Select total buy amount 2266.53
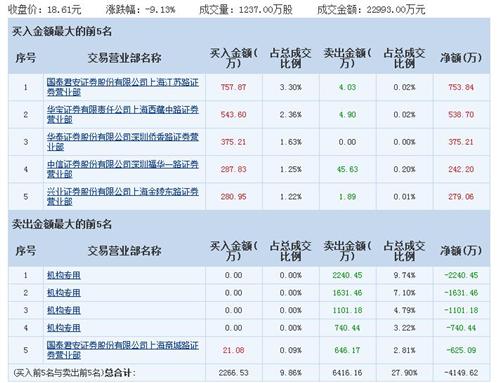 233,373
